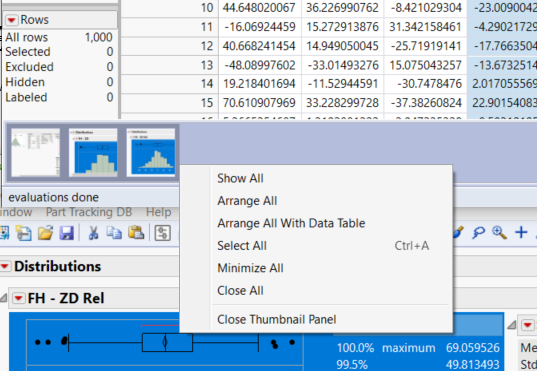Click the Save floppy disk icon

click(x=66, y=233)
